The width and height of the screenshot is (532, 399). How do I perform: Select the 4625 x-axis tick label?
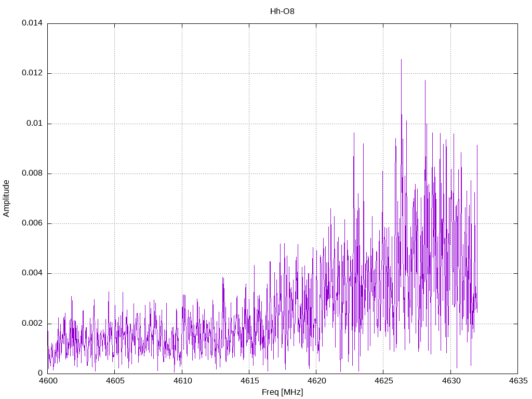click(x=383, y=381)
